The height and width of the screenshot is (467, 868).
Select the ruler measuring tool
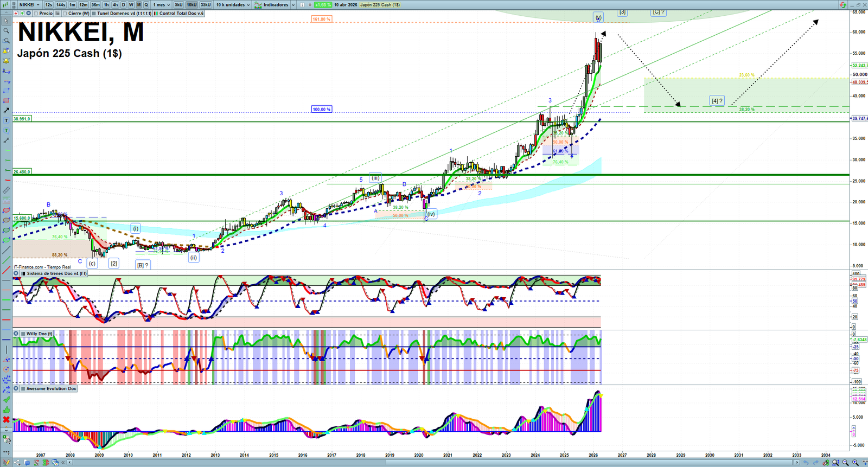tap(6, 190)
